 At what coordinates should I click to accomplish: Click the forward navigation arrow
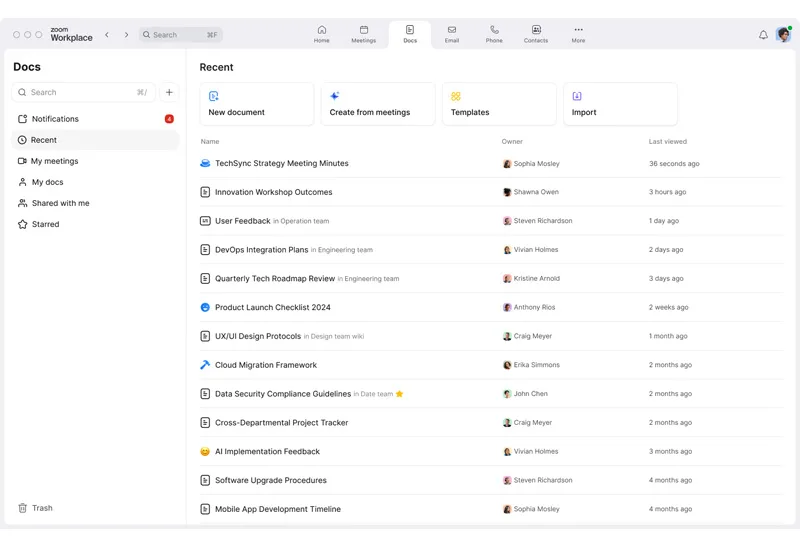(x=126, y=35)
